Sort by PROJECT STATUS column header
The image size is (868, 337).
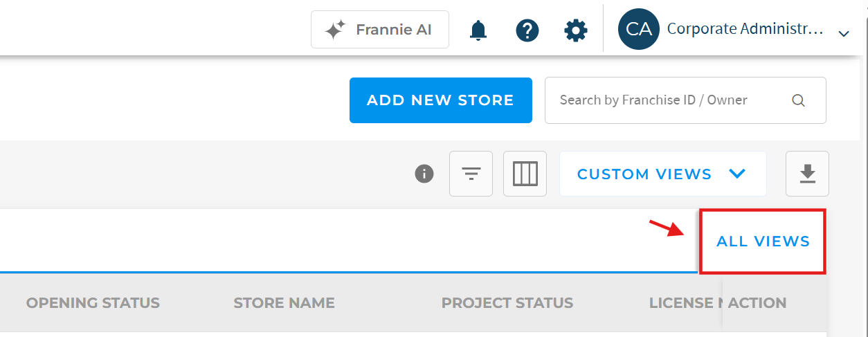(x=507, y=303)
